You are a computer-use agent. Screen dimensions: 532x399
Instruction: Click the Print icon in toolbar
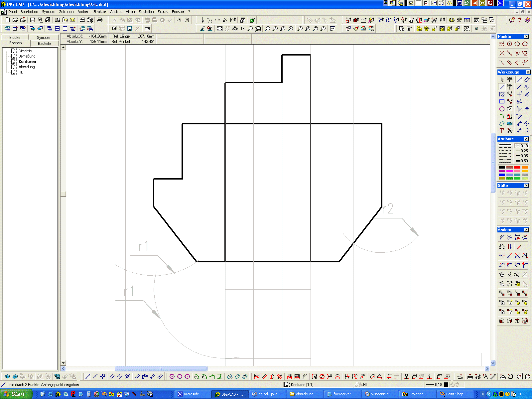point(82,20)
